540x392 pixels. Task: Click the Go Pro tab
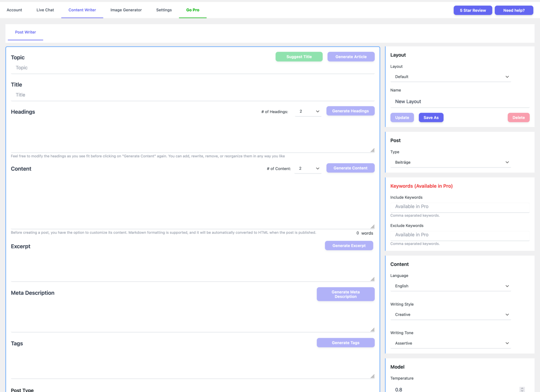(x=193, y=10)
